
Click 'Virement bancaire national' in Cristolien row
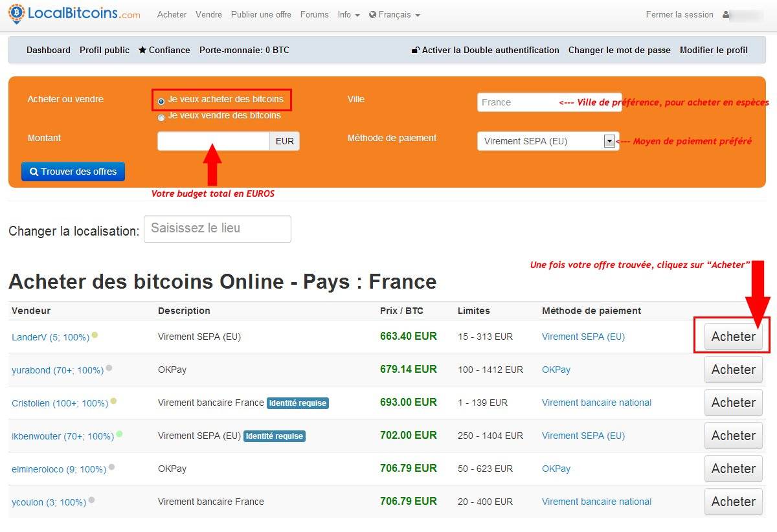[596, 403]
